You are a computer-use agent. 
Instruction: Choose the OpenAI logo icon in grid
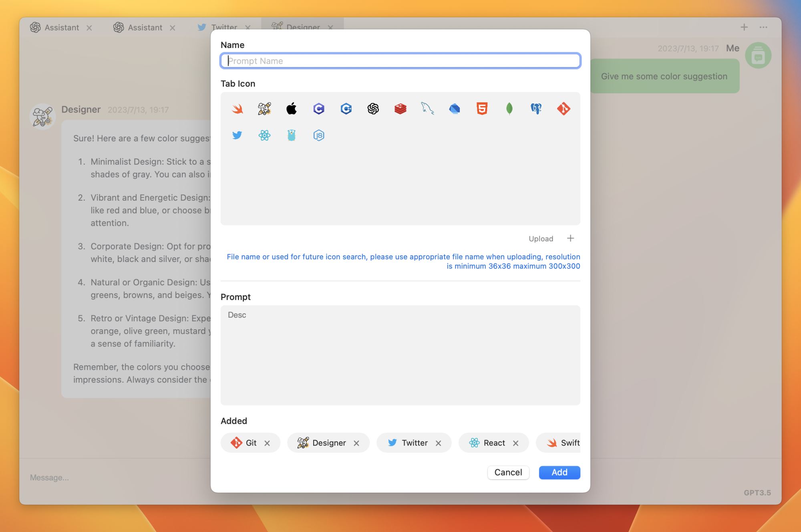(373, 109)
